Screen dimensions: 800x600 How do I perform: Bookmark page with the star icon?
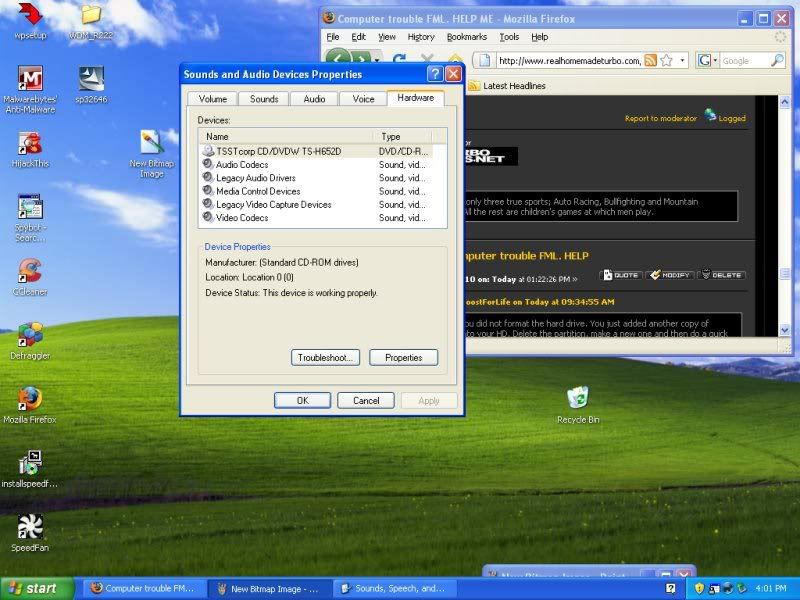click(666, 61)
